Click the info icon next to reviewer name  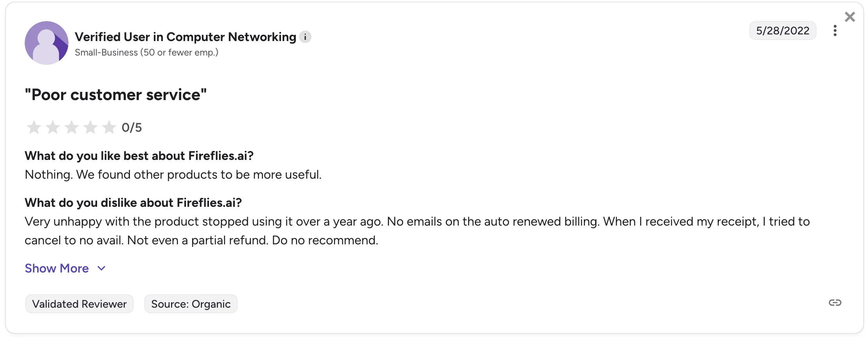pos(306,37)
